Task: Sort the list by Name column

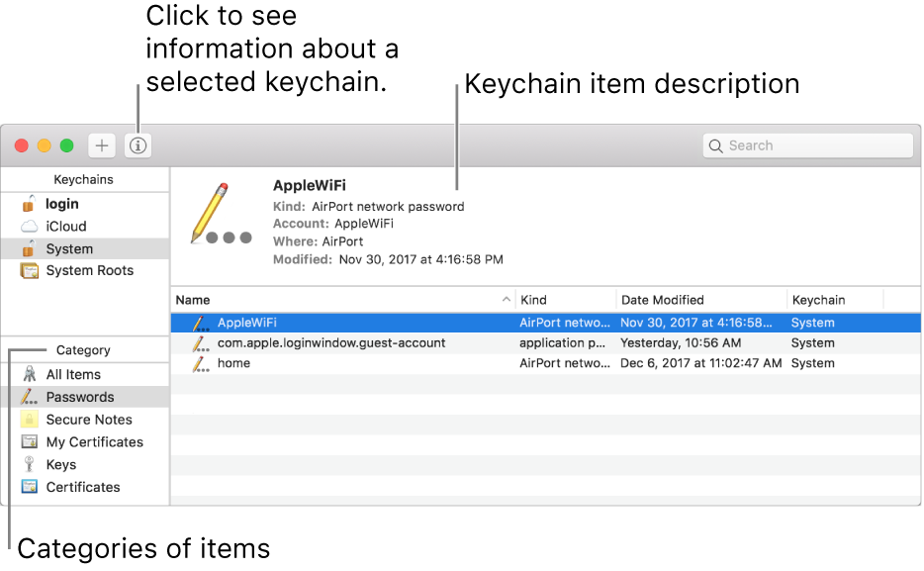Action: point(343,300)
